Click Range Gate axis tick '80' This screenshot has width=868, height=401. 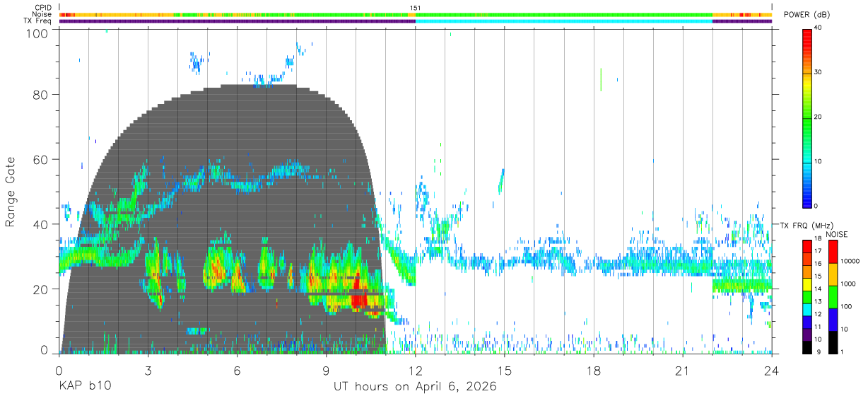[x=40, y=95]
